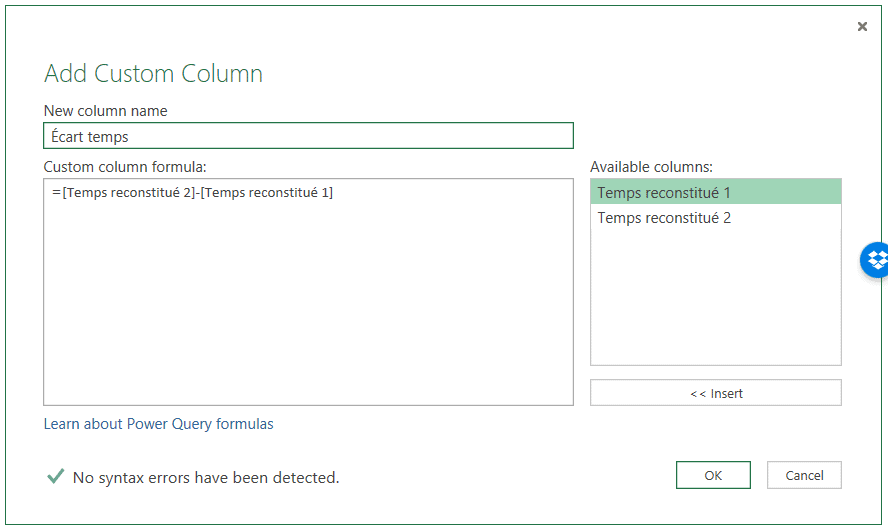Screen dimensions: 888x530
Task: Click the Add Custom Column title text
Action: 153,74
